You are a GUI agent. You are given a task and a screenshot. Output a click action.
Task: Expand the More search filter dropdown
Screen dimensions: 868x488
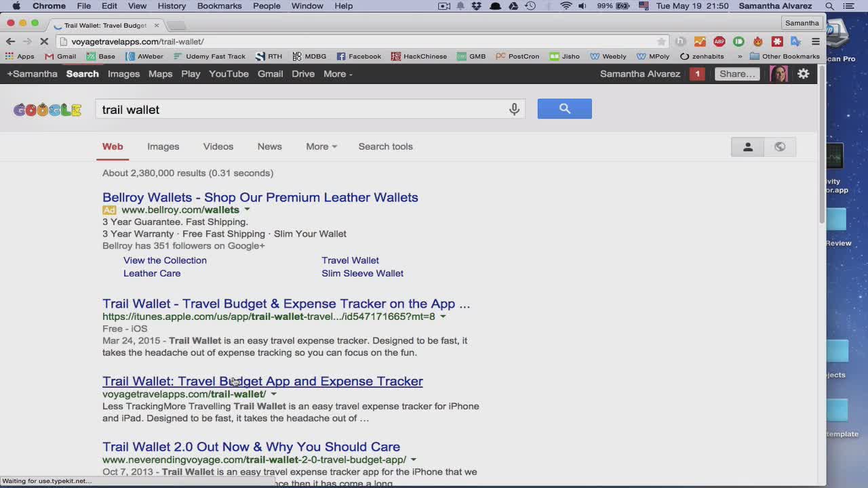(x=321, y=146)
